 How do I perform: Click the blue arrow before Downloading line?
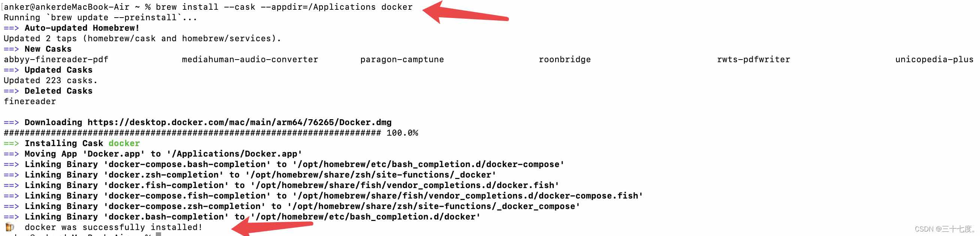(x=11, y=122)
